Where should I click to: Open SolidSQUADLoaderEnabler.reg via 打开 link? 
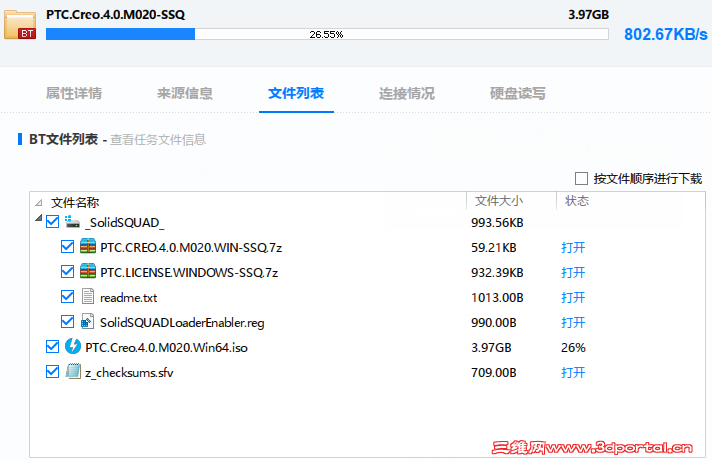(573, 322)
